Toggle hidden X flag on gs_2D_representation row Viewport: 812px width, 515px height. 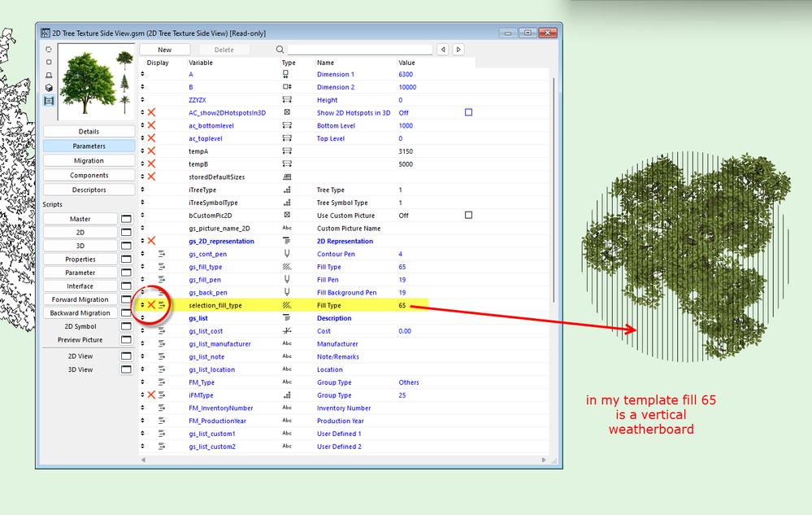point(151,241)
